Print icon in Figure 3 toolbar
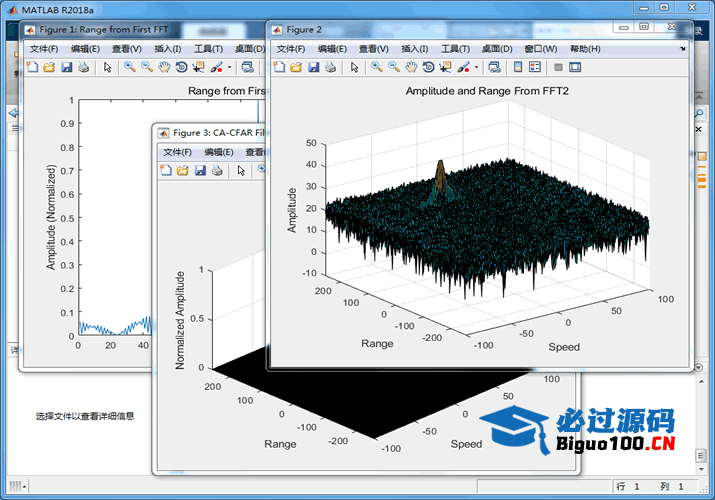This screenshot has width=715, height=500. tap(217, 170)
